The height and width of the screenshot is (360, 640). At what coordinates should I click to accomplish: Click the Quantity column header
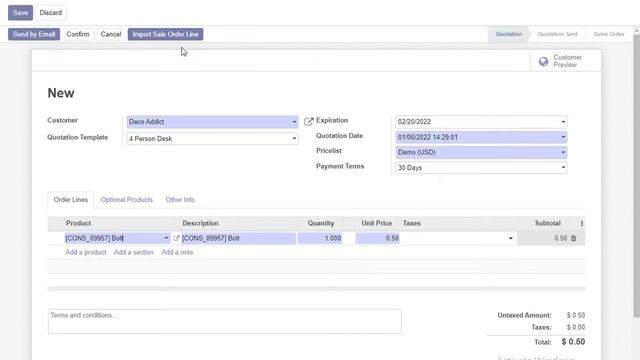click(x=321, y=223)
